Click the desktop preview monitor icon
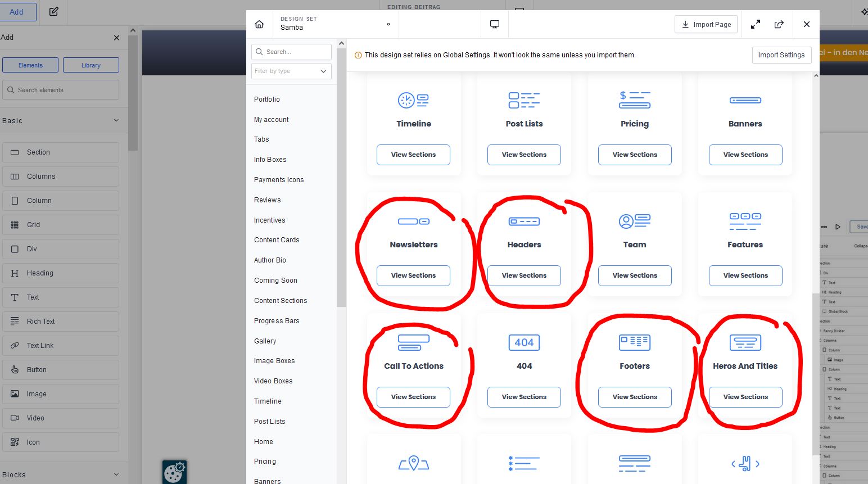Screen dimensions: 868x484 [x=495, y=24]
